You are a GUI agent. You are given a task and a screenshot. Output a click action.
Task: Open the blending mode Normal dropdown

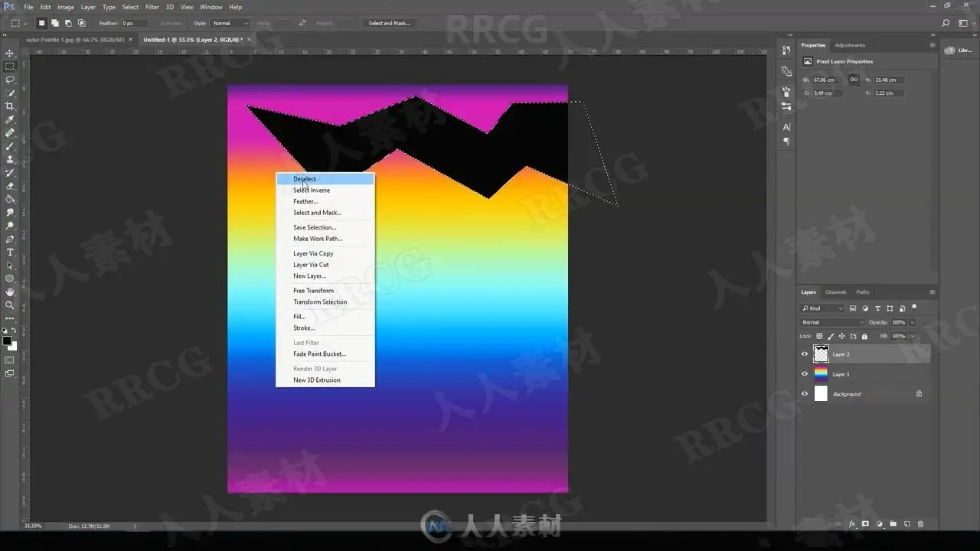point(832,322)
